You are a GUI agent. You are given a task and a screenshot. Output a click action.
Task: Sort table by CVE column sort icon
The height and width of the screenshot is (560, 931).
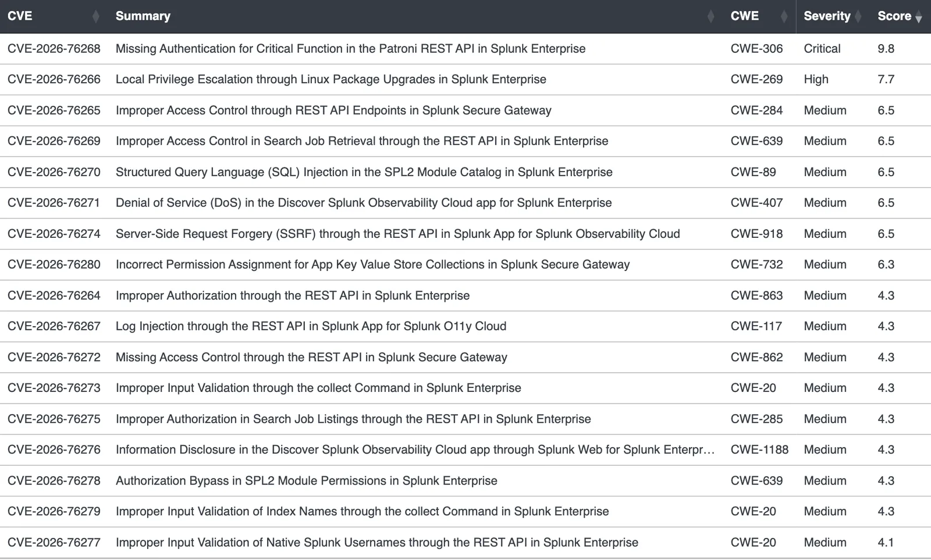pyautogui.click(x=95, y=17)
